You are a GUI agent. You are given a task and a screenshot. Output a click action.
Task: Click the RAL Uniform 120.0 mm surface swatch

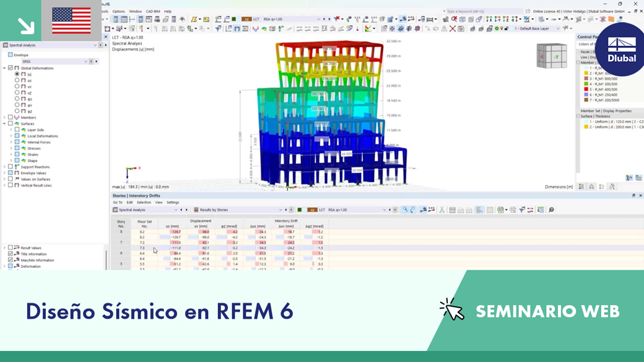click(586, 121)
